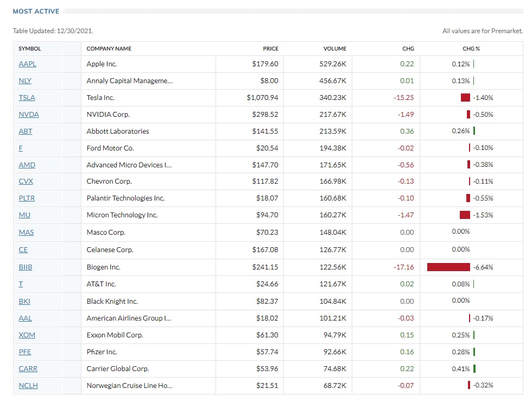Open the T ticker link for AT&T
This screenshot has width=532, height=401.
(x=21, y=284)
